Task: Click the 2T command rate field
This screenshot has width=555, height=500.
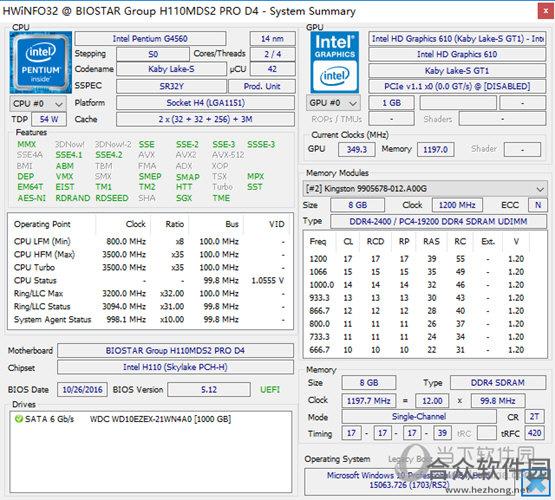Action: [x=534, y=417]
